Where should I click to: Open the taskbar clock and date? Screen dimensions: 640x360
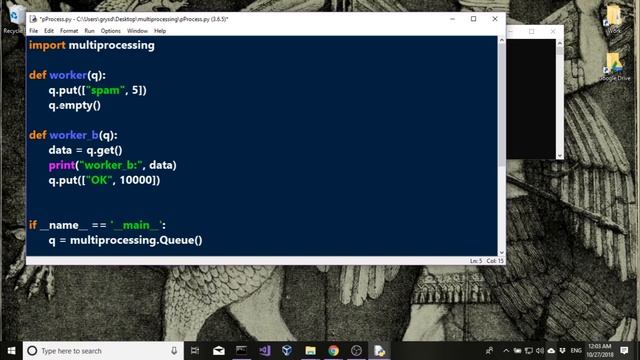pos(600,351)
